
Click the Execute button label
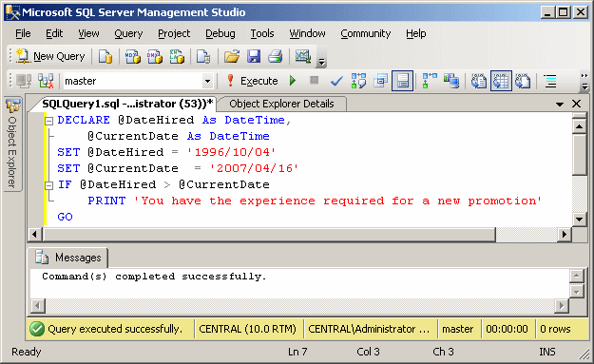[259, 81]
